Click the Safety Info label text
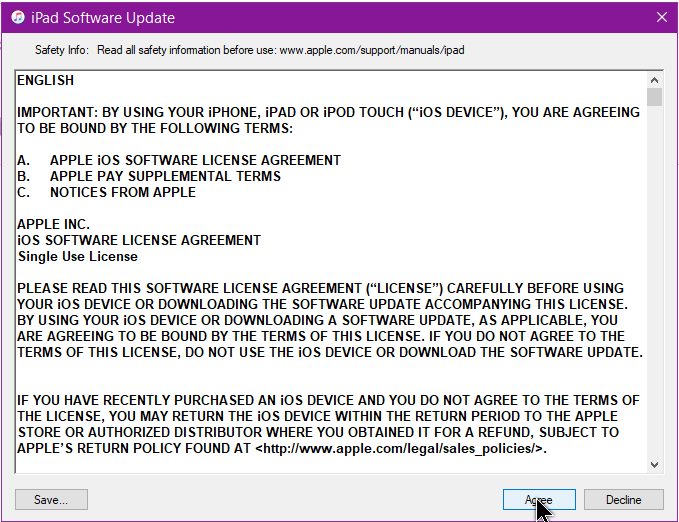 point(61,50)
